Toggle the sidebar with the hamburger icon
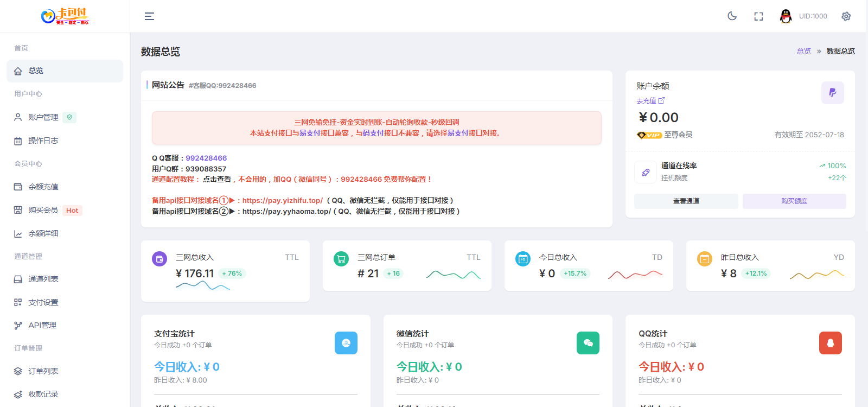868x407 pixels. pos(149,16)
